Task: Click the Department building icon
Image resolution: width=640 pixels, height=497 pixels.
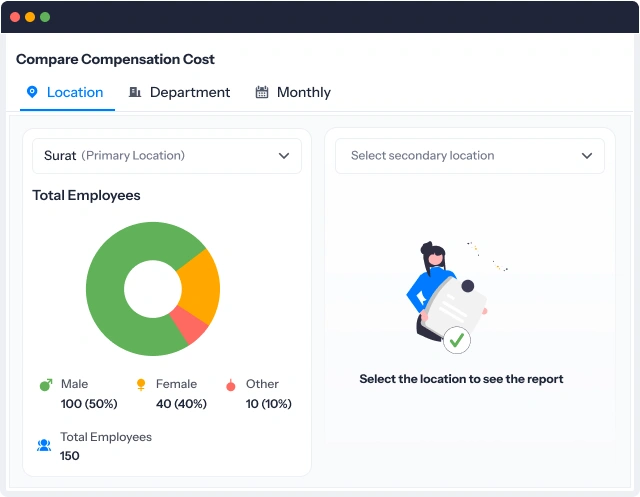Action: pos(135,92)
